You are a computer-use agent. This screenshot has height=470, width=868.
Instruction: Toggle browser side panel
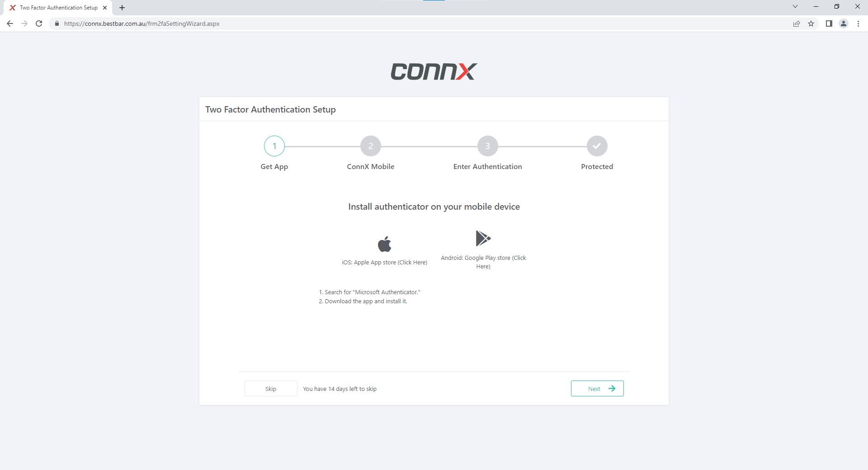coord(829,23)
